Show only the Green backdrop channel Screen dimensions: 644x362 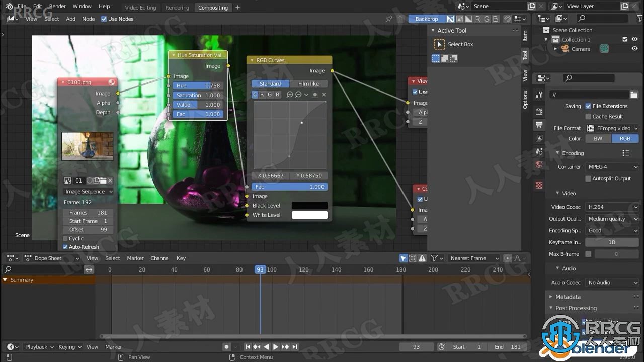pos(487,19)
